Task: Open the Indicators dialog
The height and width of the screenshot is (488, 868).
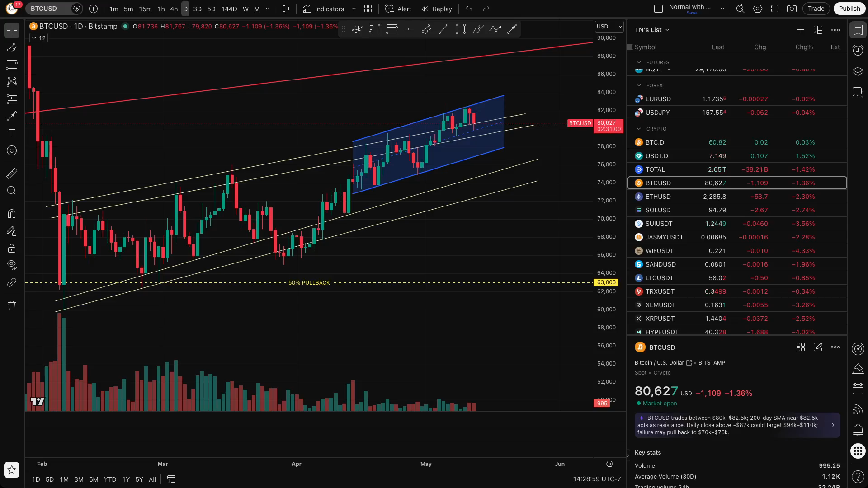Action: tap(324, 9)
